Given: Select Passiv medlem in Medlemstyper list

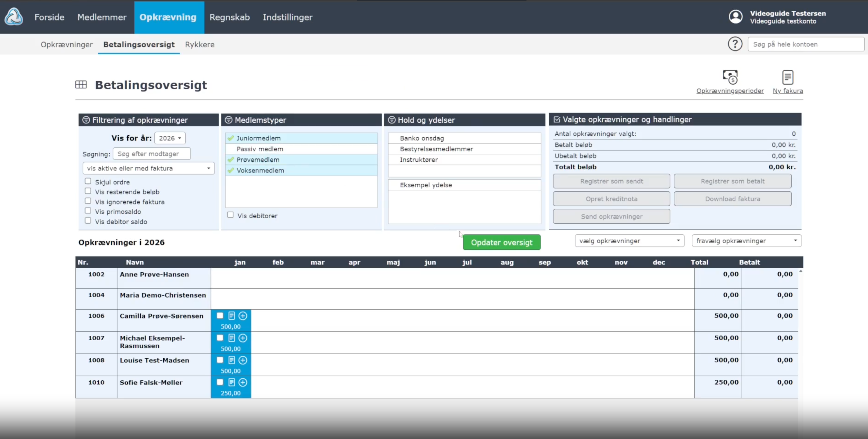Looking at the screenshot, I should [x=260, y=149].
